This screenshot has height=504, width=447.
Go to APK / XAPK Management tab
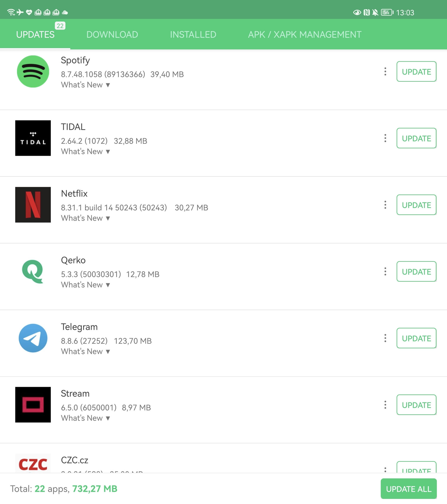tap(305, 34)
